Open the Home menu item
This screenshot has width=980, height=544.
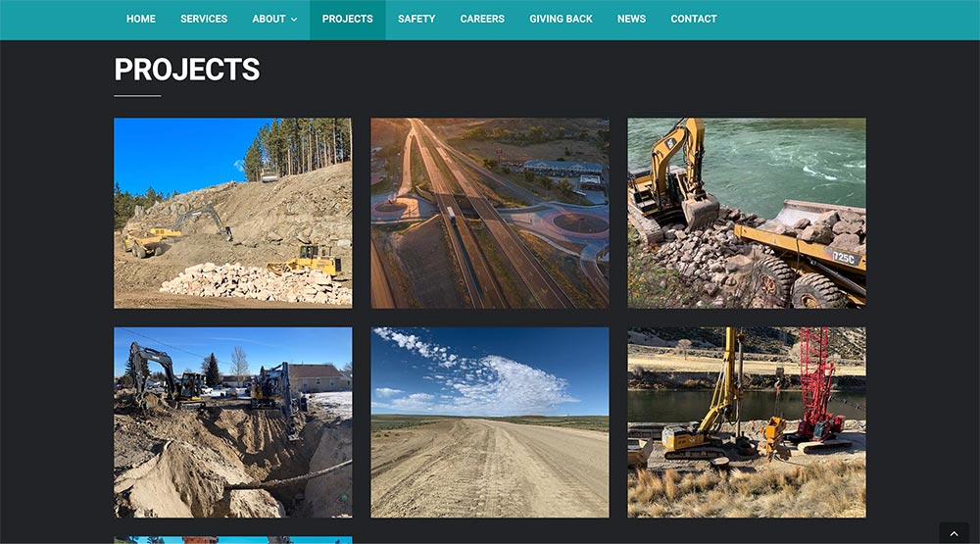[x=141, y=19]
